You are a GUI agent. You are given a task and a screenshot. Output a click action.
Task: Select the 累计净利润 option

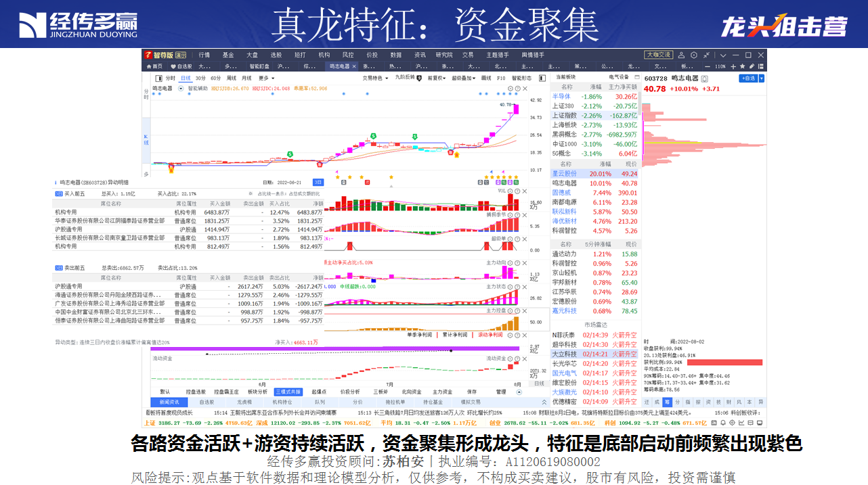(454, 335)
